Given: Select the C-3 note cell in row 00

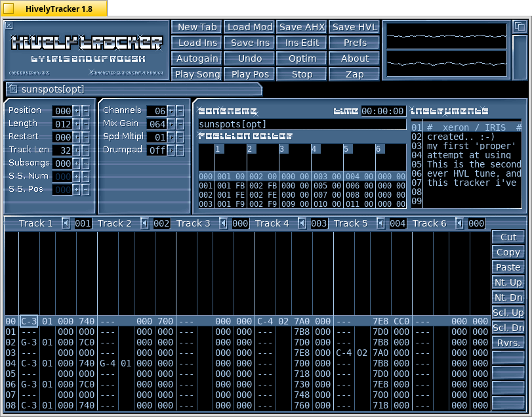Looking at the screenshot, I should (x=28, y=321).
